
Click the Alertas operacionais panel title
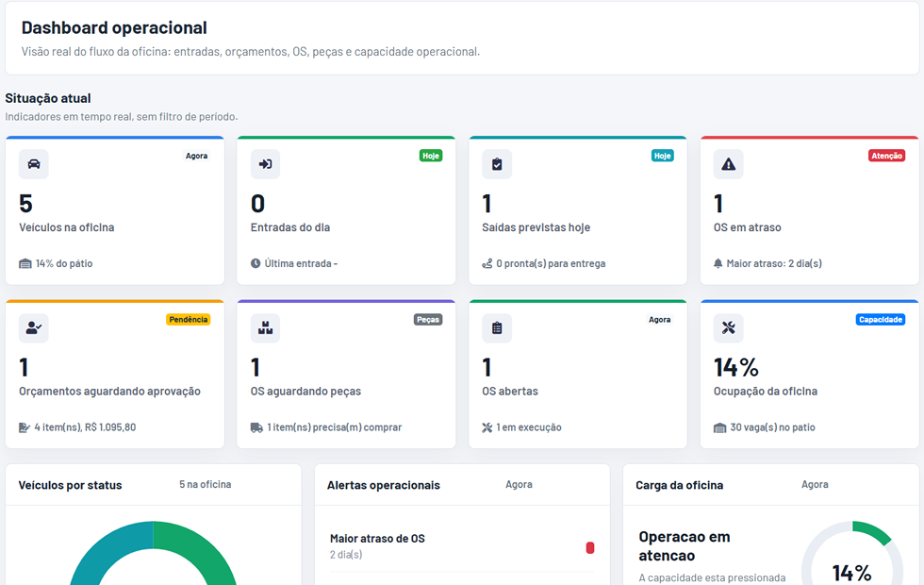[384, 485]
